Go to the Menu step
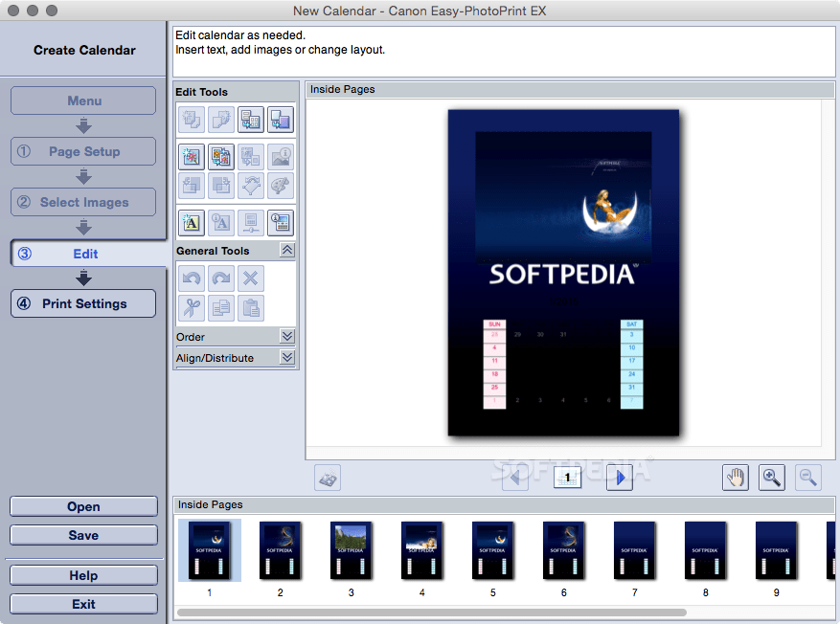The width and height of the screenshot is (840, 624). (83, 100)
